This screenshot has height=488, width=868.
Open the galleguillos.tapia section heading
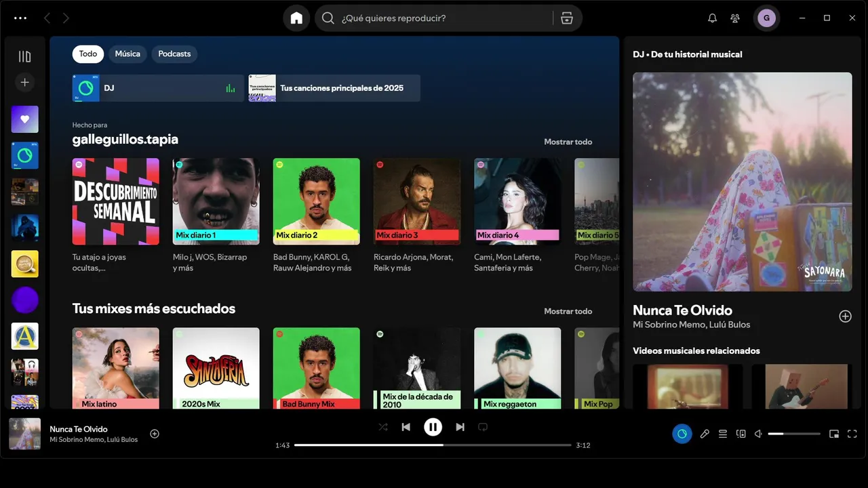125,139
